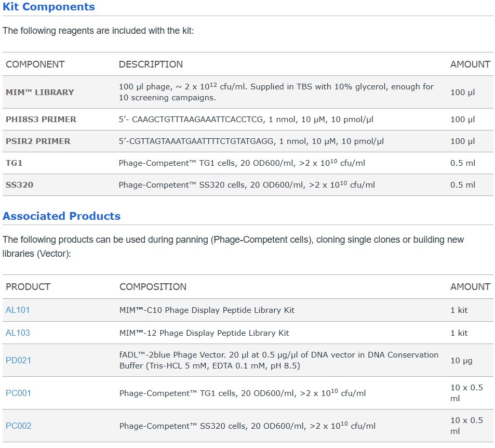Select the MIM™ LIBRARY component name

[x=39, y=92]
